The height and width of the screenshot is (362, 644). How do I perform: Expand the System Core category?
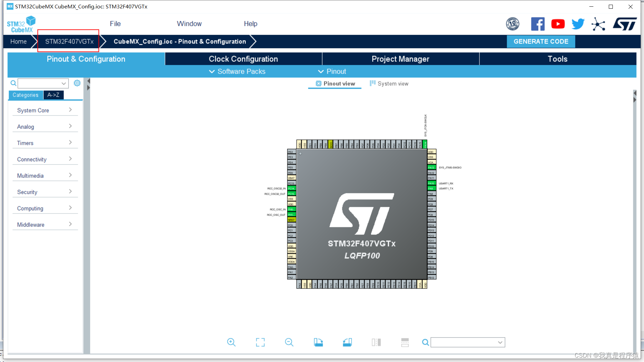[45, 110]
